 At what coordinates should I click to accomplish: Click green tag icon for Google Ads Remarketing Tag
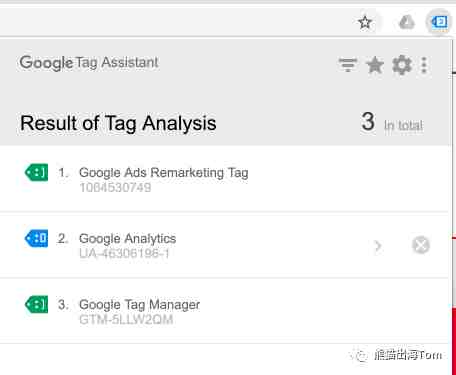(x=36, y=172)
